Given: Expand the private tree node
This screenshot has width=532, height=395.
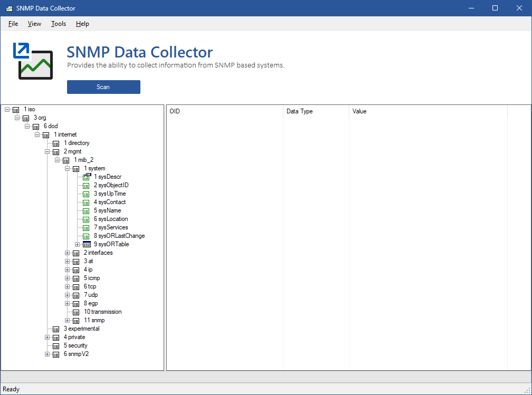Looking at the screenshot, I should point(47,337).
